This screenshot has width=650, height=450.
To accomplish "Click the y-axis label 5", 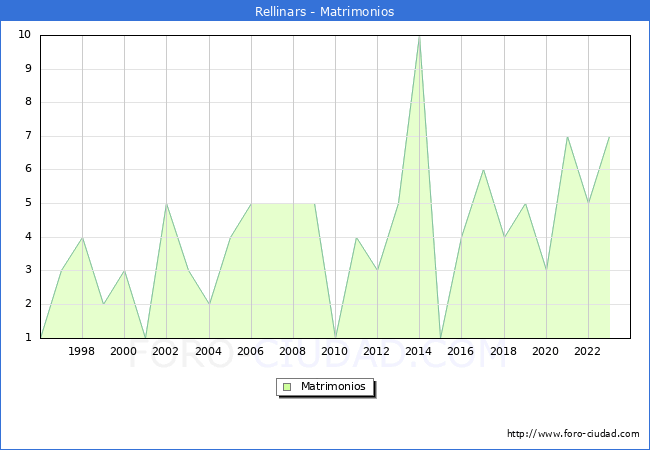I will click(x=27, y=203).
